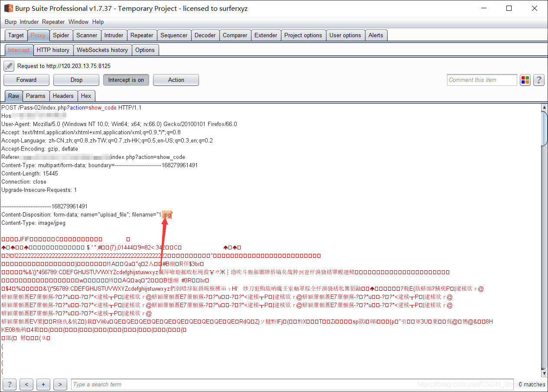Screen dimensions: 548x392
Task: Switch to the Decoder tab
Action: click(205, 35)
